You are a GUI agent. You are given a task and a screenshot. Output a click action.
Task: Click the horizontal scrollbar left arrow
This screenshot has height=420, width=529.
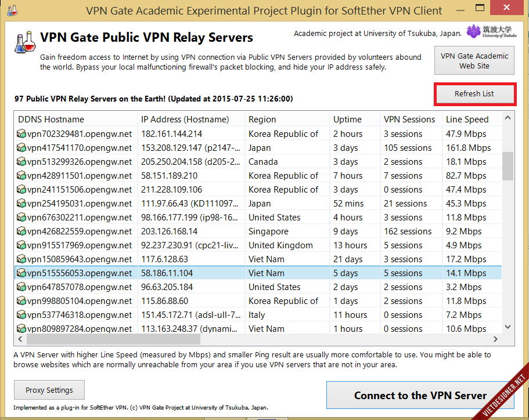click(20, 339)
